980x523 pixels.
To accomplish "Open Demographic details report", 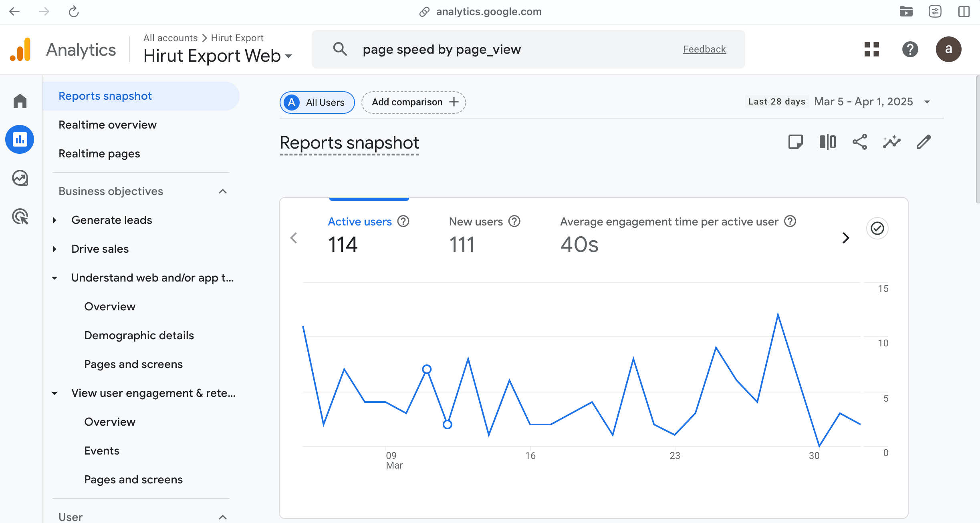I will [139, 336].
